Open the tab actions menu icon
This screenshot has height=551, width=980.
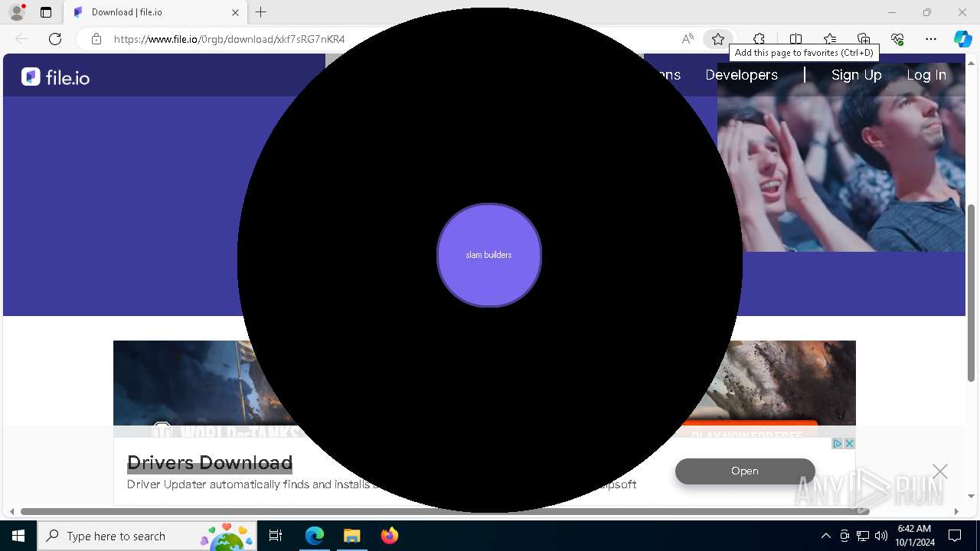coord(46,12)
